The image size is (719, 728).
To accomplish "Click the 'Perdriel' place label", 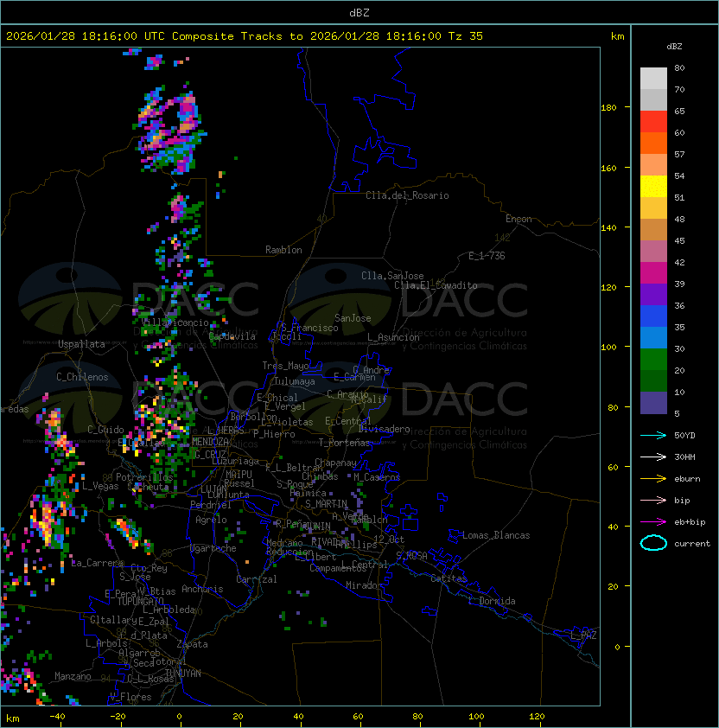I will (211, 505).
